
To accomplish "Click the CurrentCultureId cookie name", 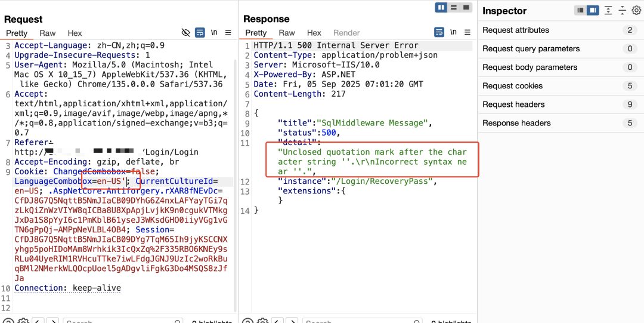I will pyautogui.click(x=174, y=182).
